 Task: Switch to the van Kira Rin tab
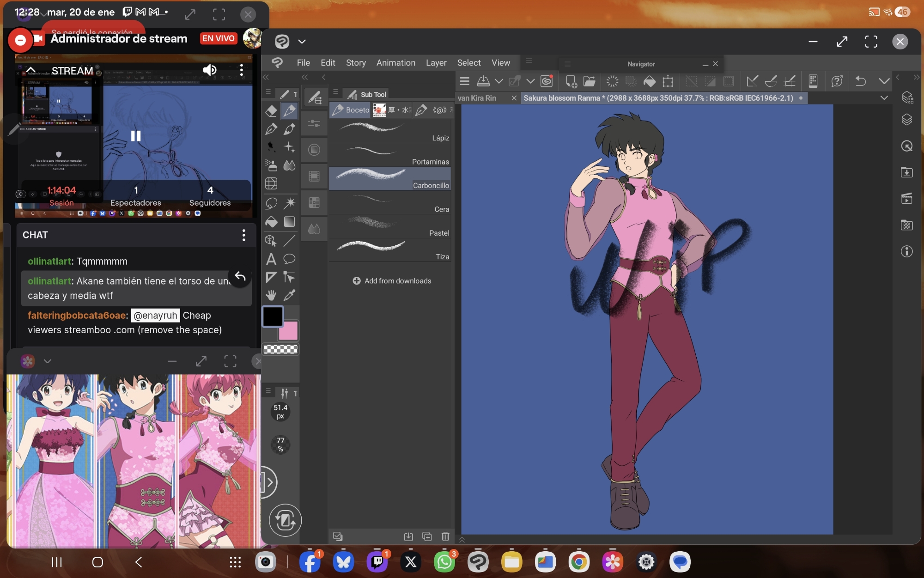(x=477, y=98)
